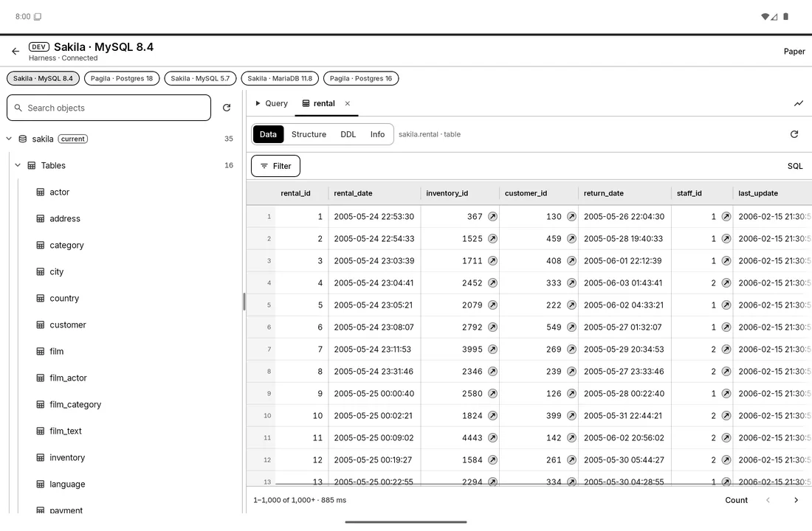Go back using the arrow icon
This screenshot has width=812, height=531.
[x=16, y=51]
